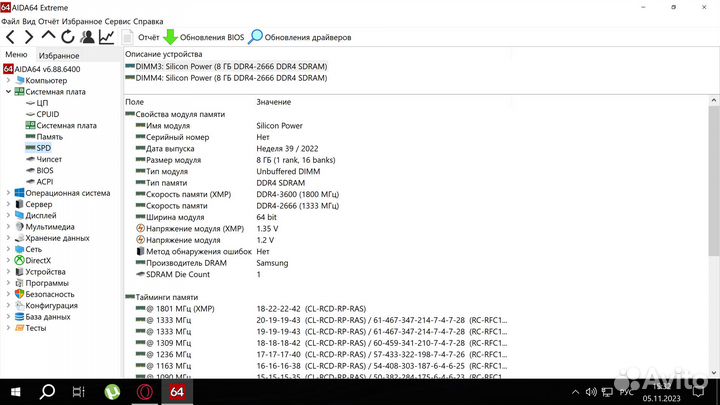Collapse the Системная плата parent node

click(x=8, y=91)
